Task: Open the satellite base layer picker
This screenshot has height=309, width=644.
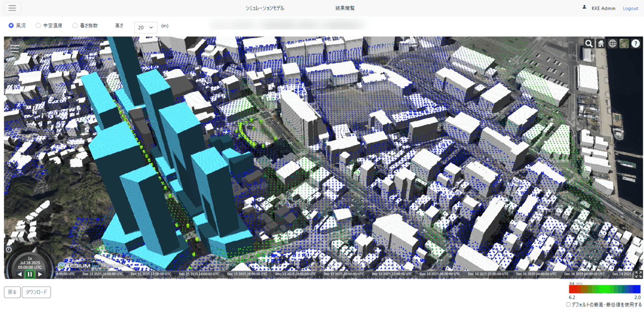Action: coord(624,44)
